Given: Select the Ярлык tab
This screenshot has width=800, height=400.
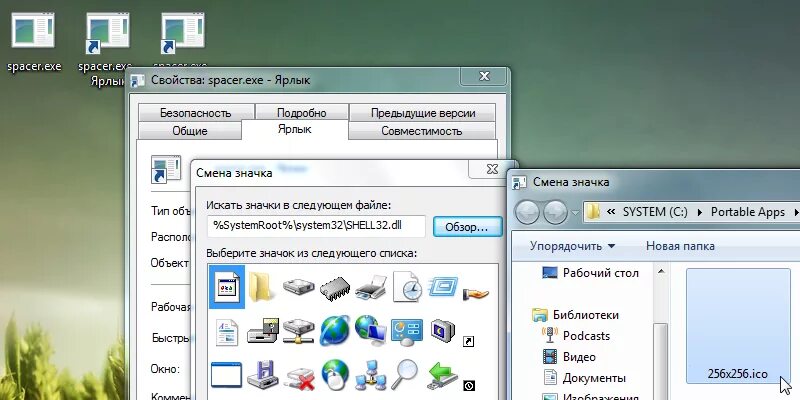Looking at the screenshot, I should click(295, 129).
